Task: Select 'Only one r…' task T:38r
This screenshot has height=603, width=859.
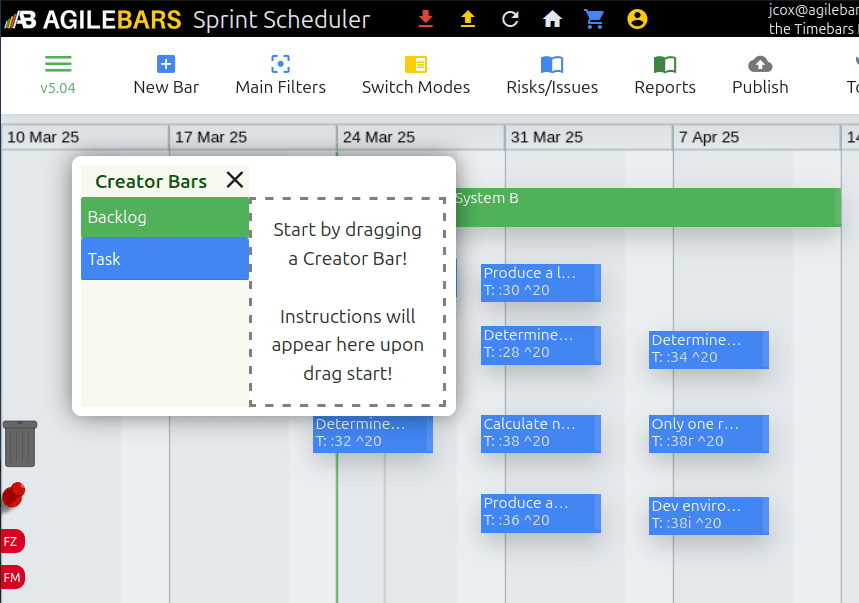Action: pos(709,434)
